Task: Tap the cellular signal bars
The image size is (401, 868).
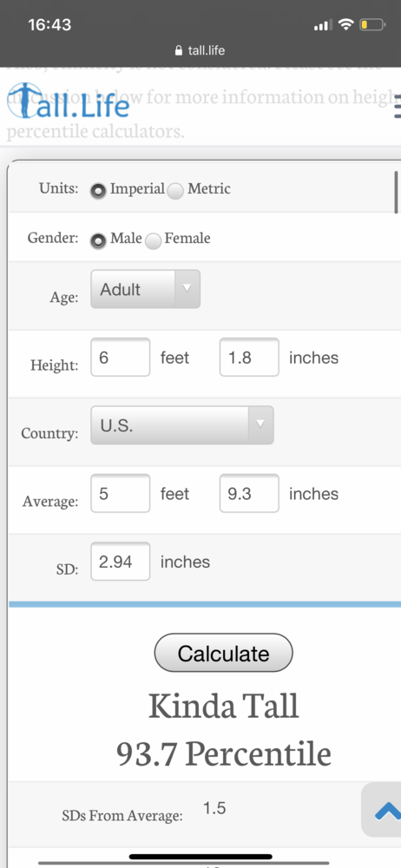Action: coord(323,25)
